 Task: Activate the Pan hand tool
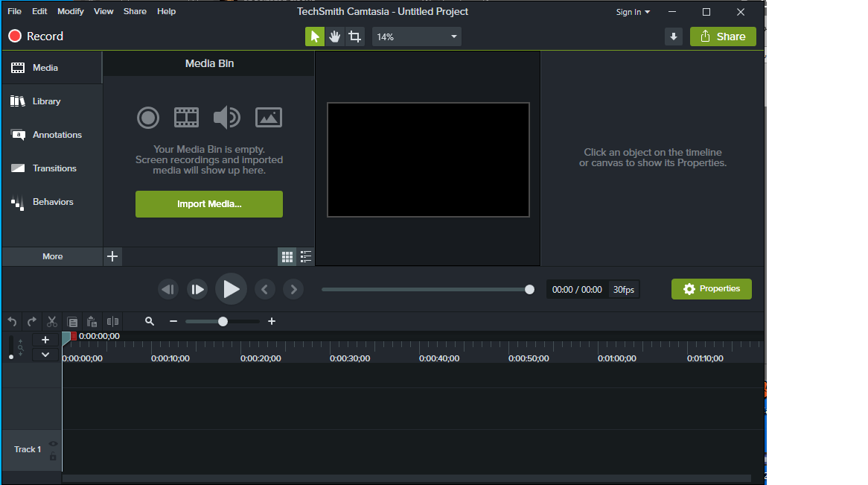[334, 37]
